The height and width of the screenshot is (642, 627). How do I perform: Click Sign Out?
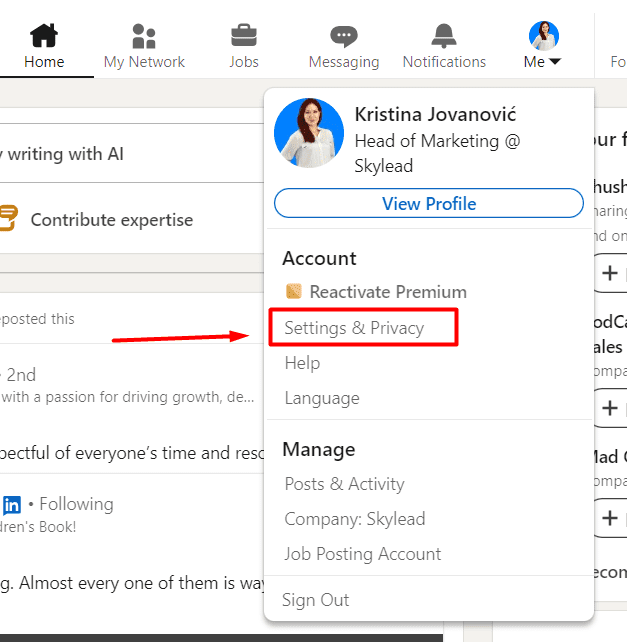coord(315,600)
